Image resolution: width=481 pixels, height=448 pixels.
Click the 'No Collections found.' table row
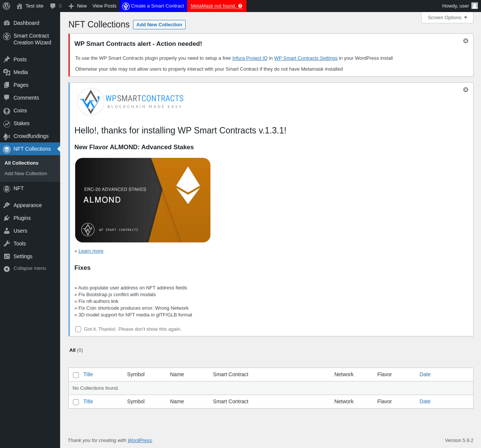(x=271, y=388)
